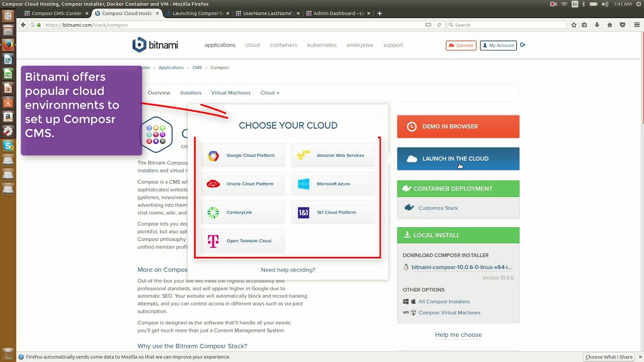Launch Ubuntu Software Center from the launcher
644x362 pixels.
[x=8, y=103]
